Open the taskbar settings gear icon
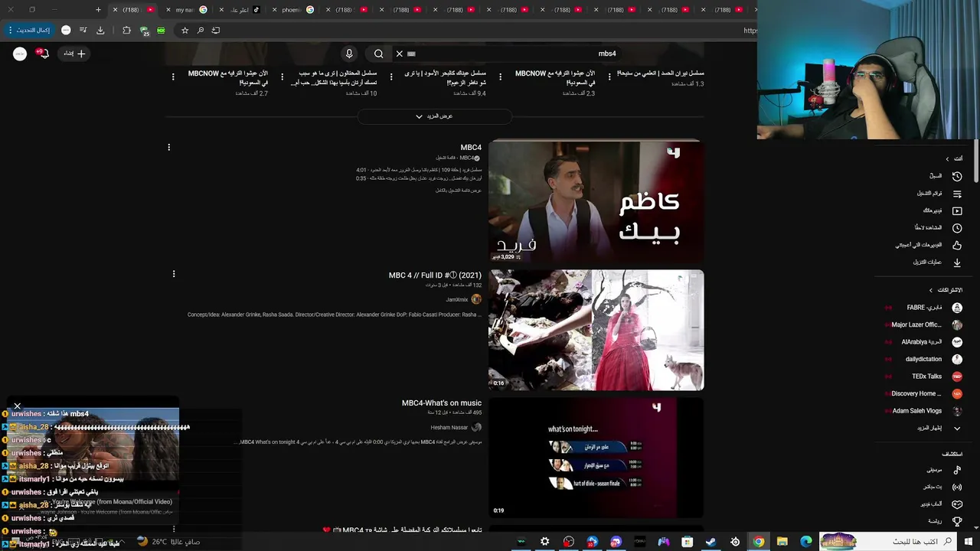 [x=544, y=542]
